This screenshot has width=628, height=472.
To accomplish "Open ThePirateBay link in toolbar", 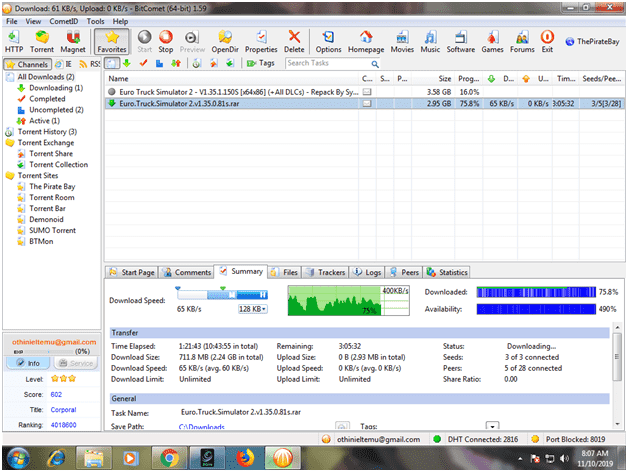I will (x=592, y=41).
